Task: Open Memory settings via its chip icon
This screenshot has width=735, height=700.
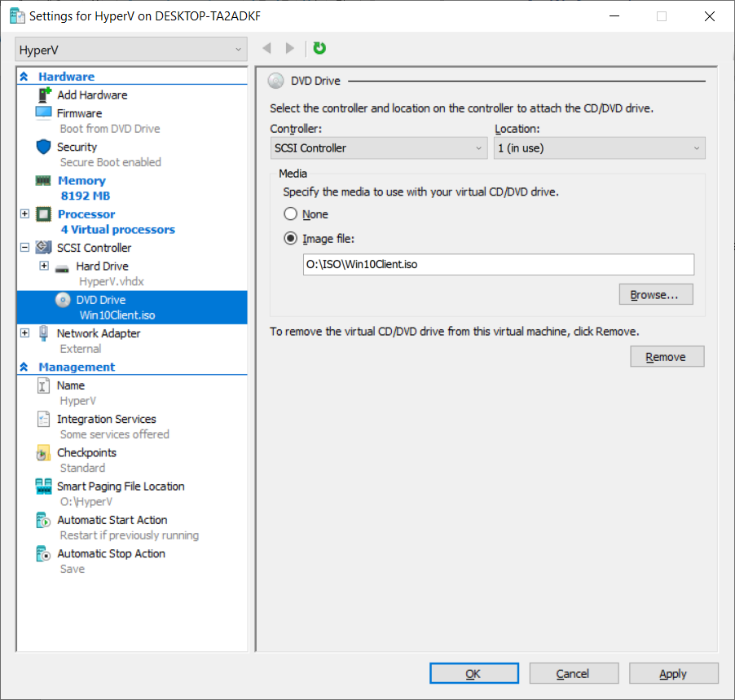Action: (44, 181)
